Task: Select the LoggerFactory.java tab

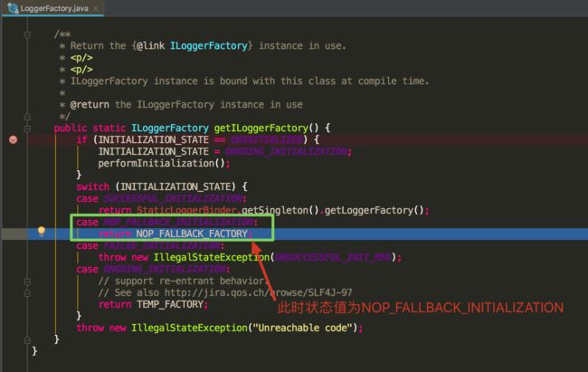Action: [x=52, y=8]
